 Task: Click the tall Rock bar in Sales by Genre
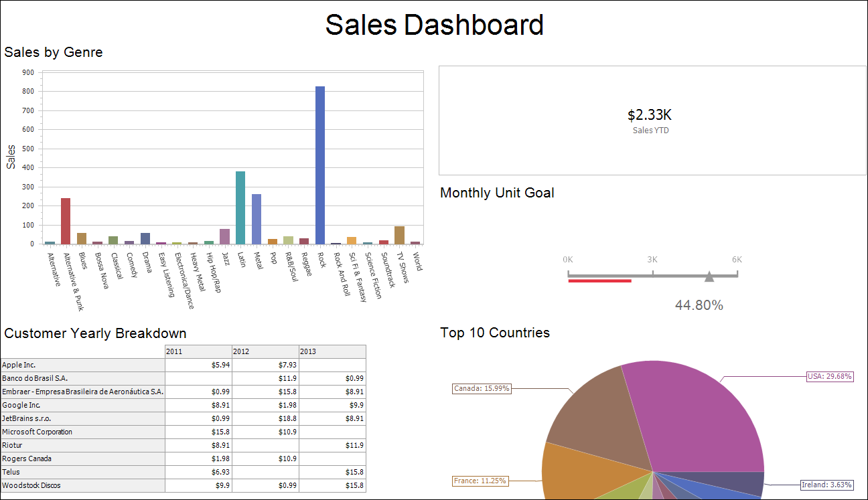pyautogui.click(x=320, y=165)
